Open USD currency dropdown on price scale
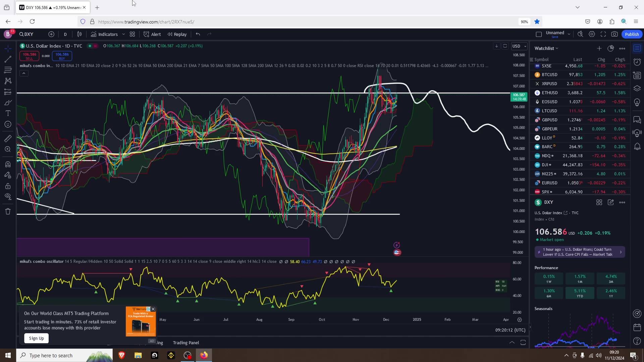Screen dimensions: 644x362 [x=519, y=46]
